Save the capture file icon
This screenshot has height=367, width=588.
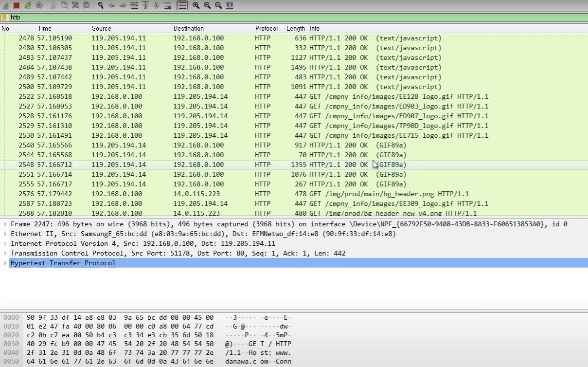point(64,5)
